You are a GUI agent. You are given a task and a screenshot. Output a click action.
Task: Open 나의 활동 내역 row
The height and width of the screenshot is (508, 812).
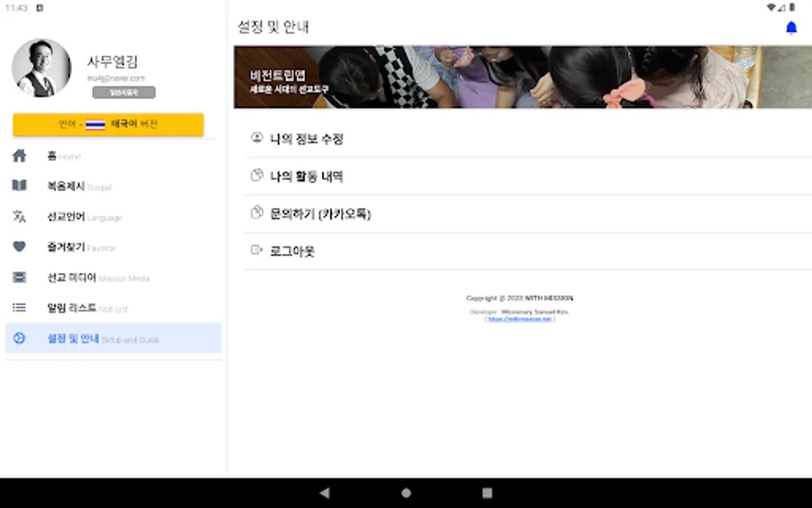tap(528, 177)
